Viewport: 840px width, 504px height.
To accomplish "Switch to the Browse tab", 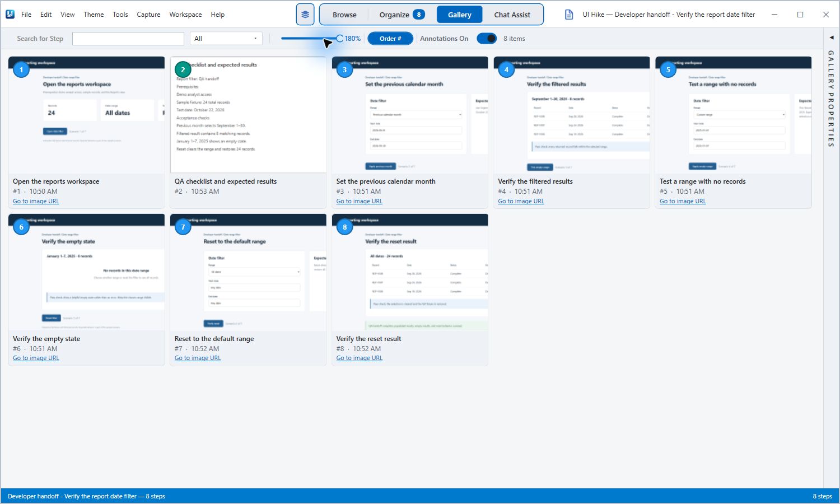I will pos(344,15).
